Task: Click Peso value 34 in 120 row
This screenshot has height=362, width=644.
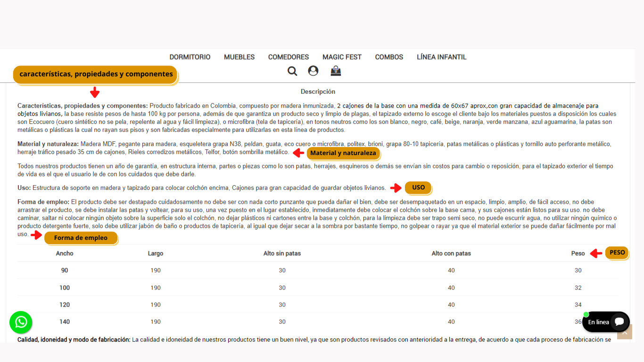Action: (x=578, y=304)
